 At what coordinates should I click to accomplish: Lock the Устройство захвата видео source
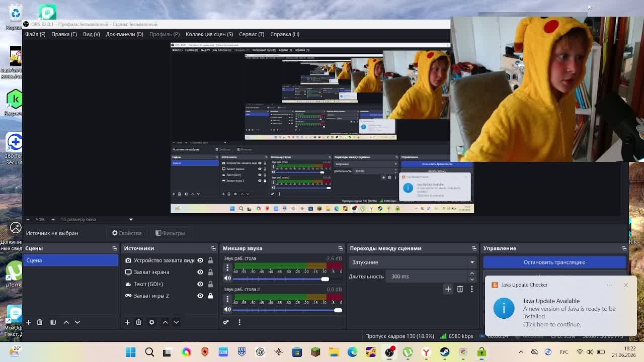coord(210,260)
